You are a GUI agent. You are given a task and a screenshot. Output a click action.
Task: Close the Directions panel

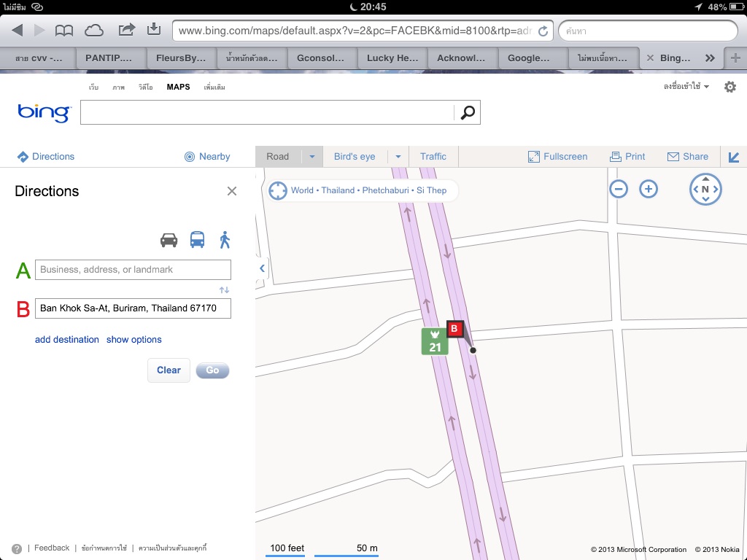232,191
